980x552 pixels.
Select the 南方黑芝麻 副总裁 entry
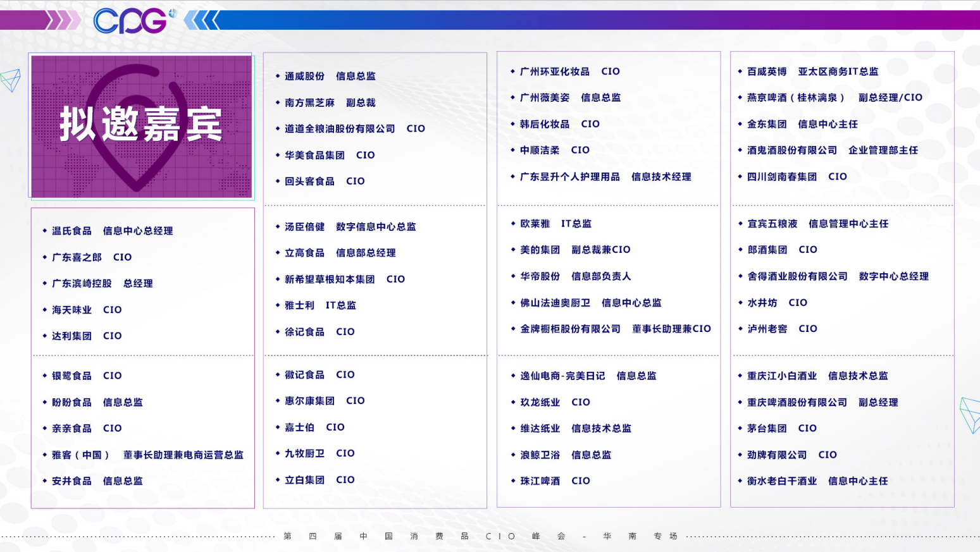(x=330, y=102)
